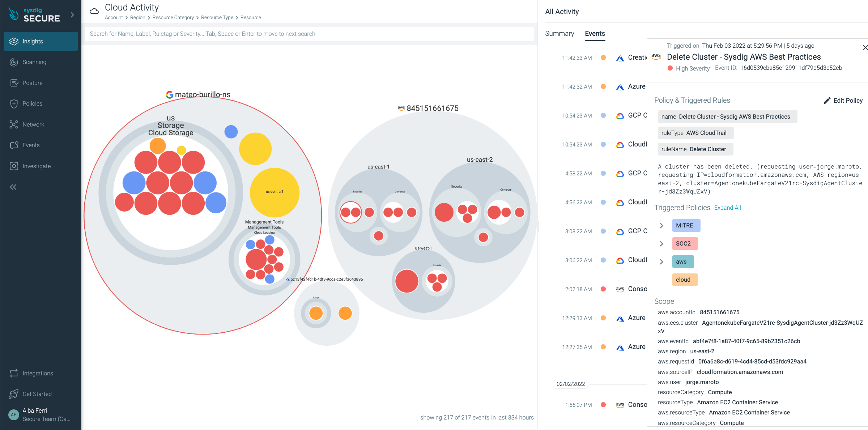The width and height of the screenshot is (868, 430).
Task: Expand the sidebar arrow beside Sysdig Secure logo
Action: pos(72,15)
